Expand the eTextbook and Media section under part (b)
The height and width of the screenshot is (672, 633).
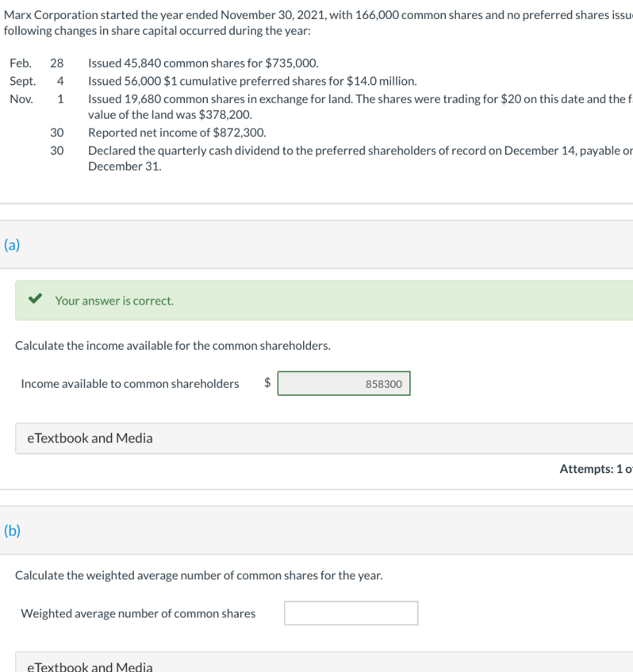click(89, 665)
